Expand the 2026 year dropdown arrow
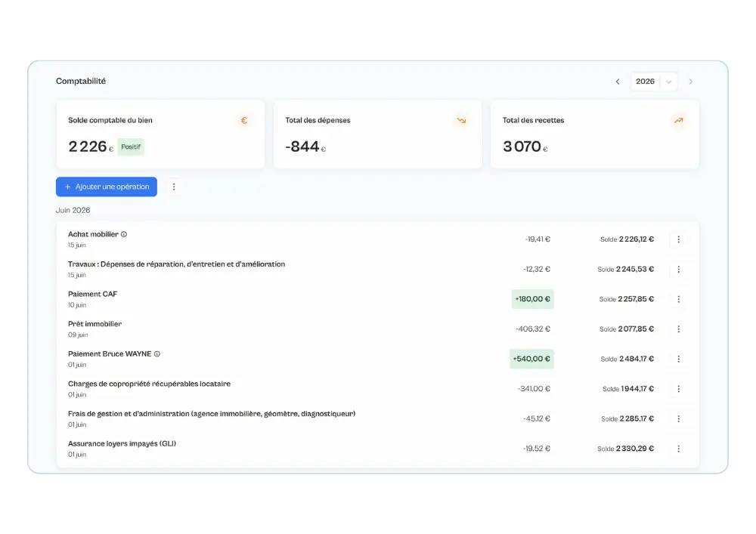756x534 pixels. 669,82
